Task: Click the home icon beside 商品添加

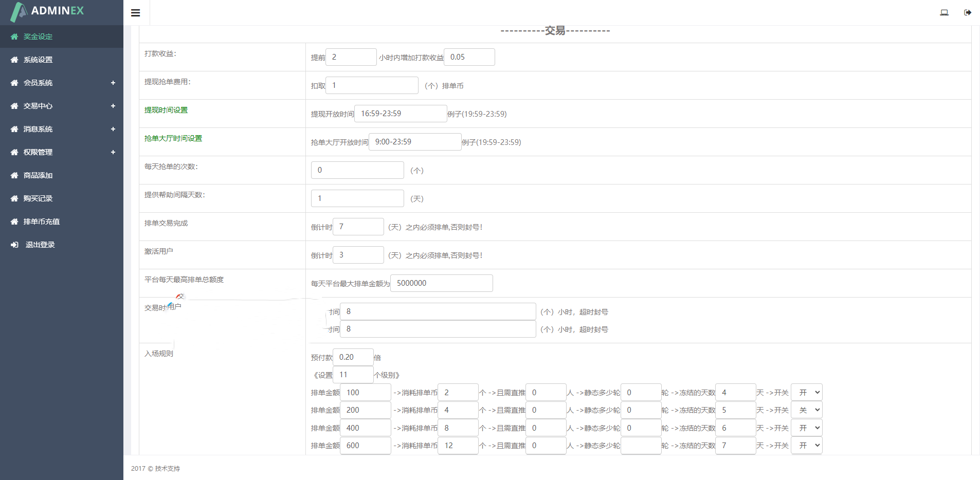Action: tap(14, 175)
